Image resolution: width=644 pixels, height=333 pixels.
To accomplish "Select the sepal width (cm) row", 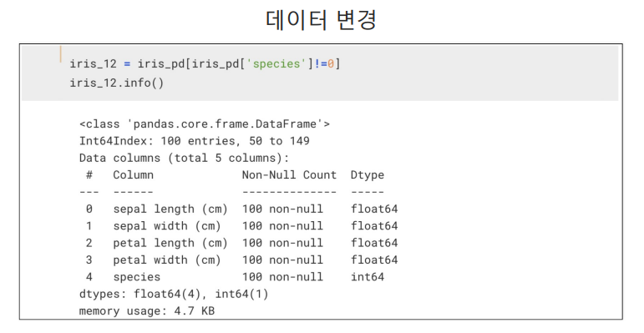I will pos(242,226).
